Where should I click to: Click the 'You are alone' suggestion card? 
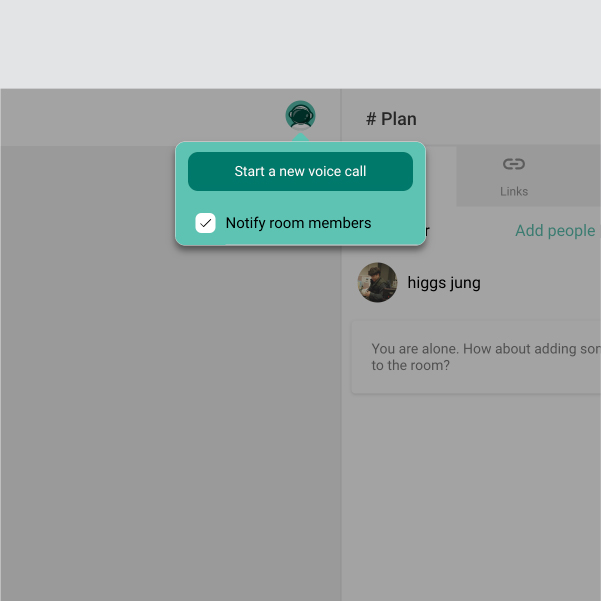[476, 357]
